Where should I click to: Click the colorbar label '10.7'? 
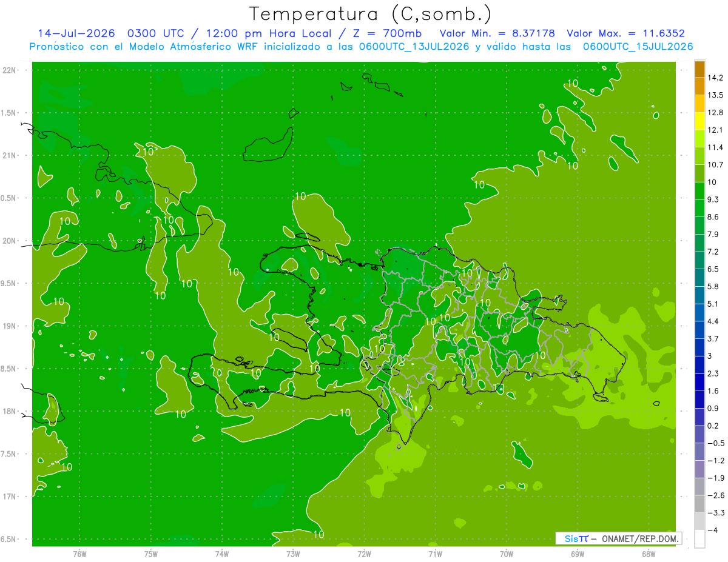click(715, 165)
